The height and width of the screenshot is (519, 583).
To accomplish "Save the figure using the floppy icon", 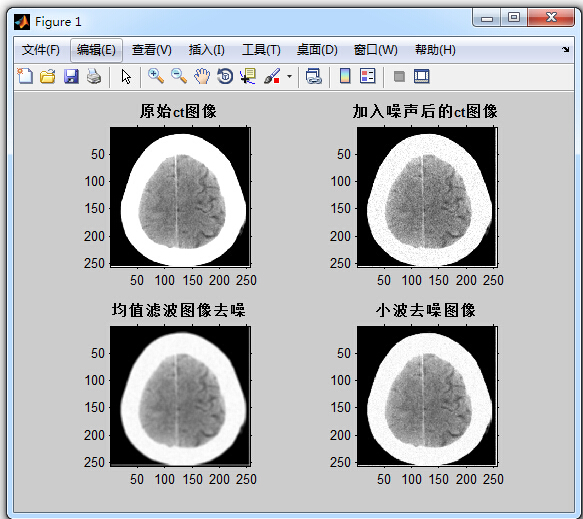I will (x=71, y=76).
